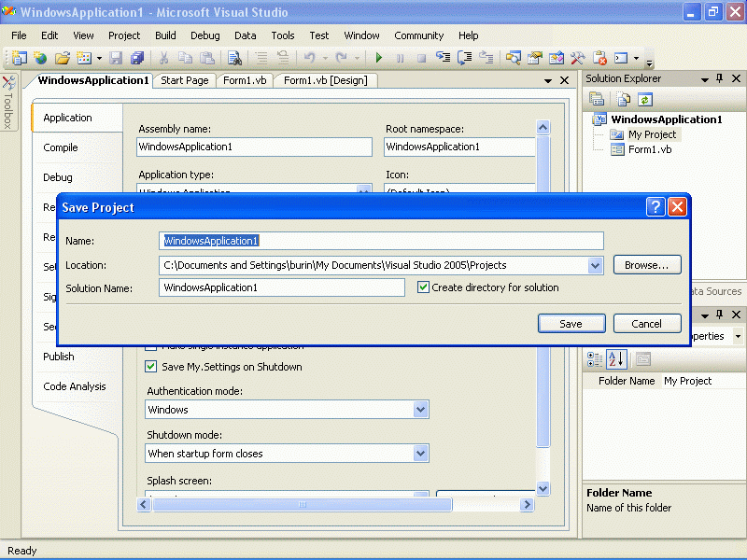Click the Open File folder icon
The image size is (747, 560).
63,58
